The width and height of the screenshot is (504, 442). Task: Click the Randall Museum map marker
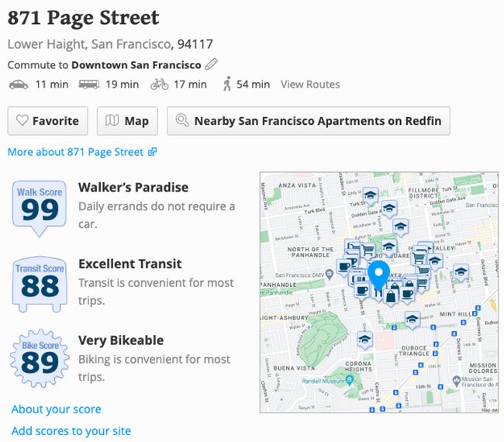tap(350, 381)
